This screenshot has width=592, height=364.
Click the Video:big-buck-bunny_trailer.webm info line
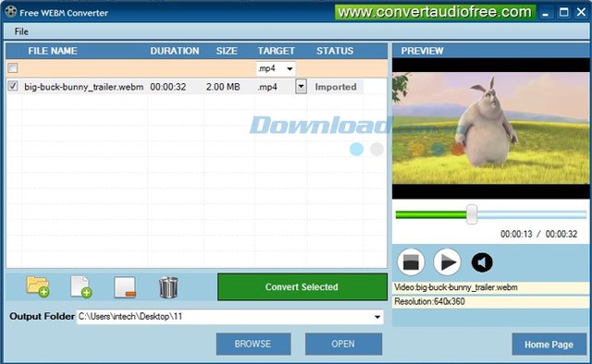[491, 287]
